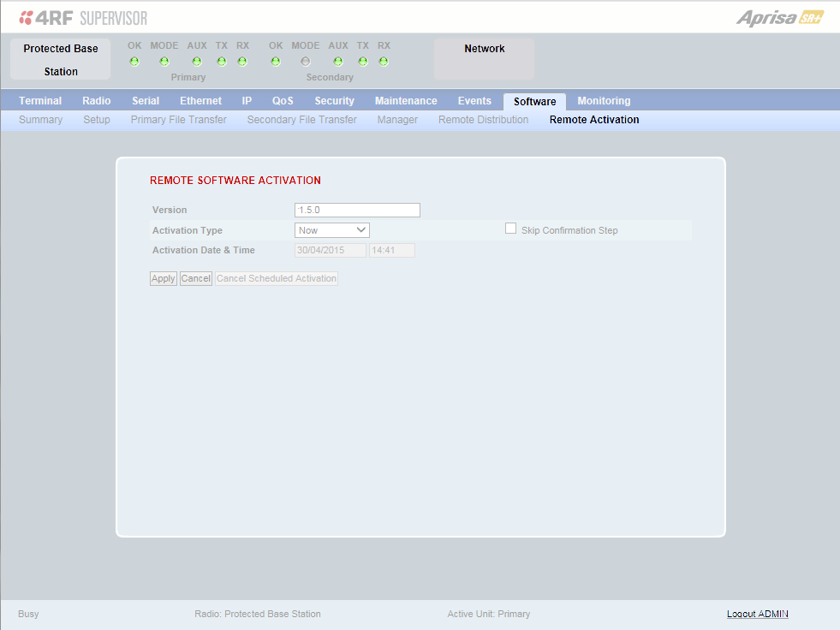Click the Primary AUX status LED

point(197,62)
